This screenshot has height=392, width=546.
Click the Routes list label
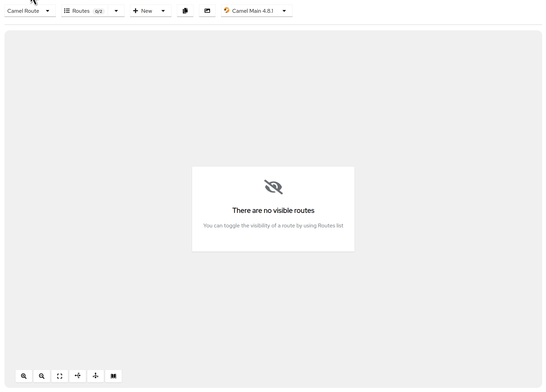click(81, 11)
